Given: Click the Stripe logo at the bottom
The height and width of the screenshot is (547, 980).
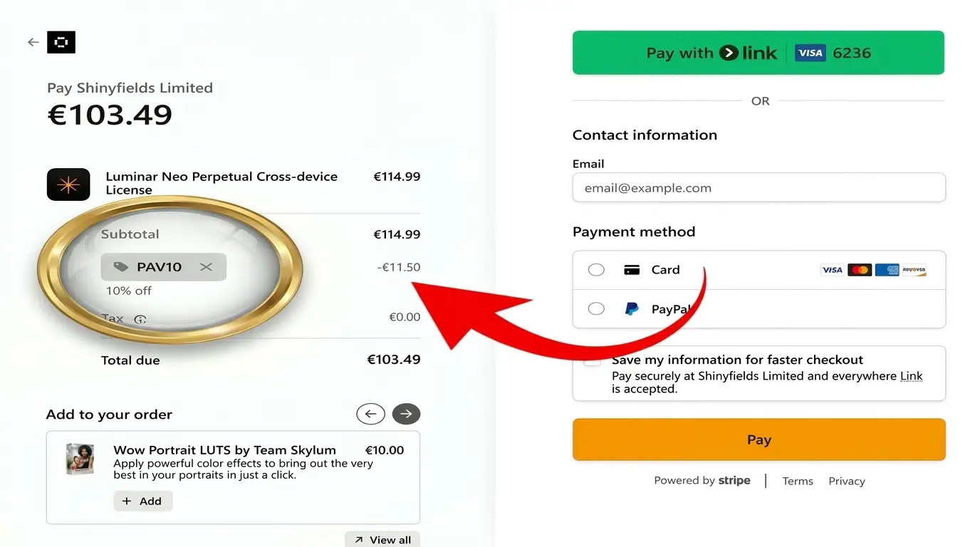Looking at the screenshot, I should [734, 480].
